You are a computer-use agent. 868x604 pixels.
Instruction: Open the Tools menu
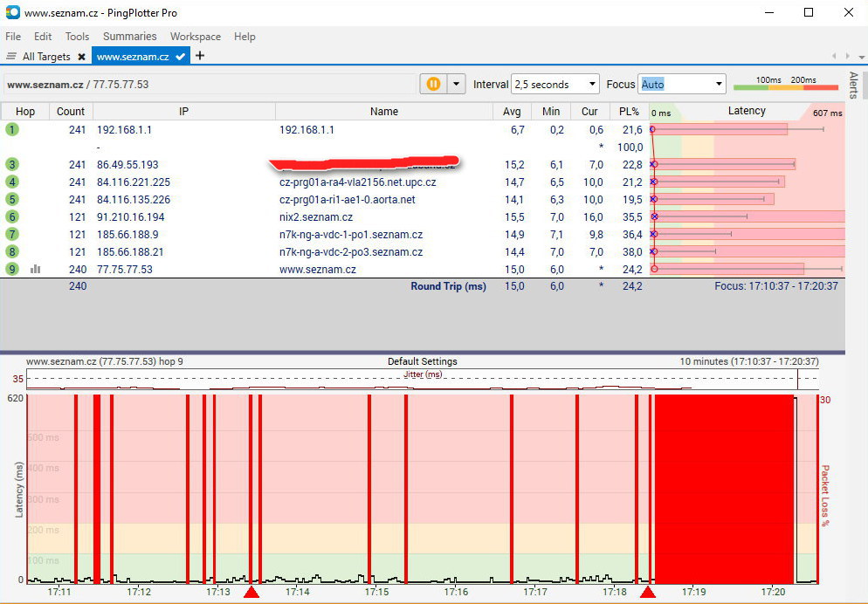[x=77, y=37]
